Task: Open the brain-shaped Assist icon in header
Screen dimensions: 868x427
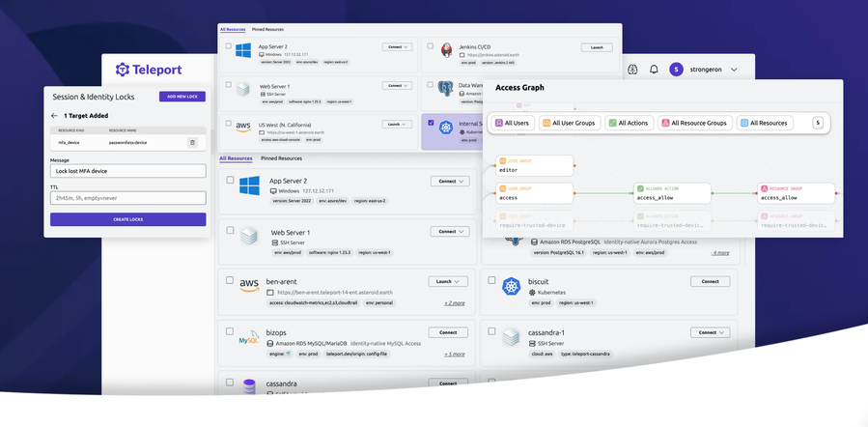Action: tap(633, 70)
